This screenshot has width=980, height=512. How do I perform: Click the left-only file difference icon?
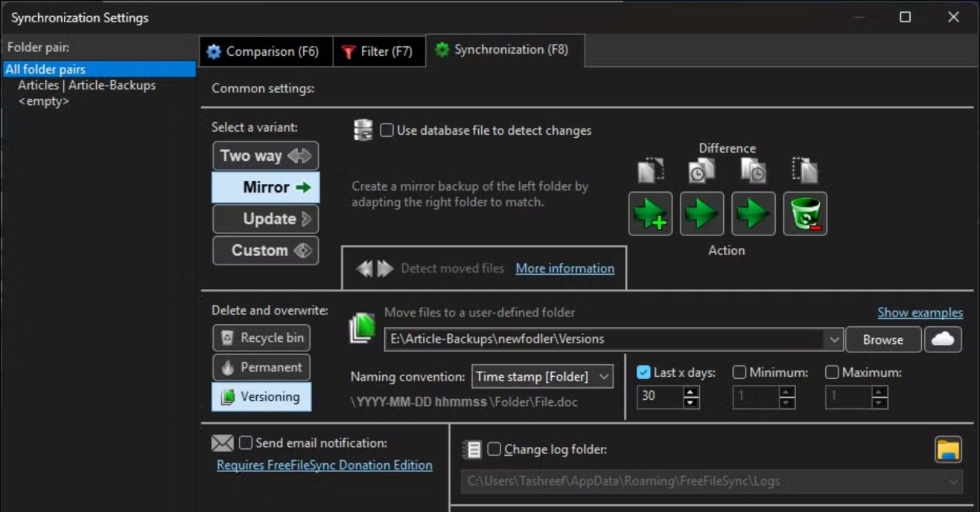(x=650, y=170)
